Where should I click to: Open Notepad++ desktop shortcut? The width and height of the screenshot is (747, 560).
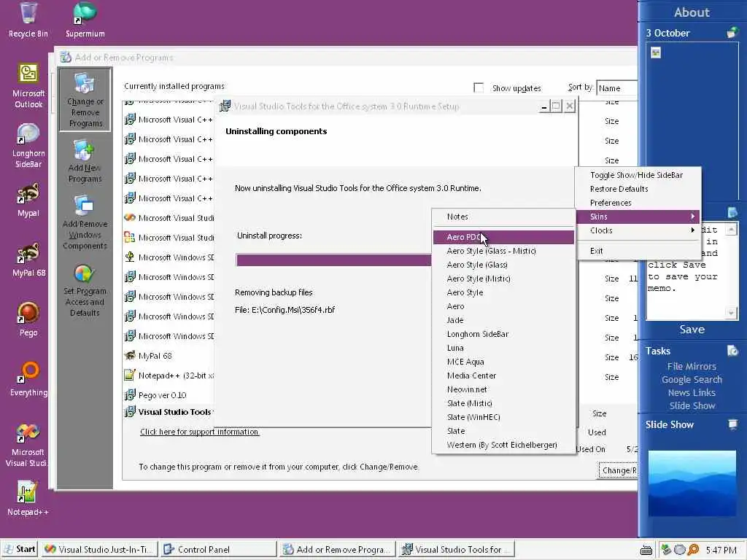27,499
